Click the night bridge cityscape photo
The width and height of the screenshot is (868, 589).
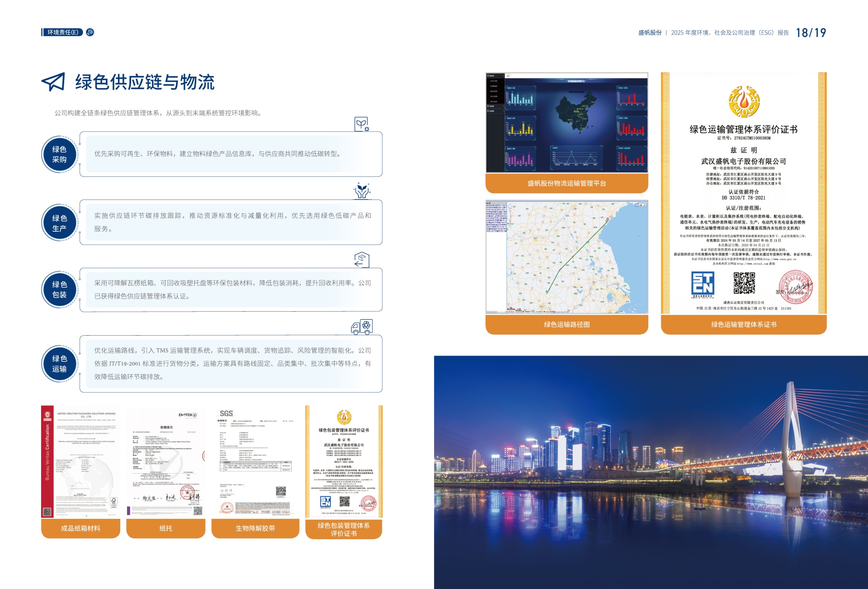click(651, 472)
